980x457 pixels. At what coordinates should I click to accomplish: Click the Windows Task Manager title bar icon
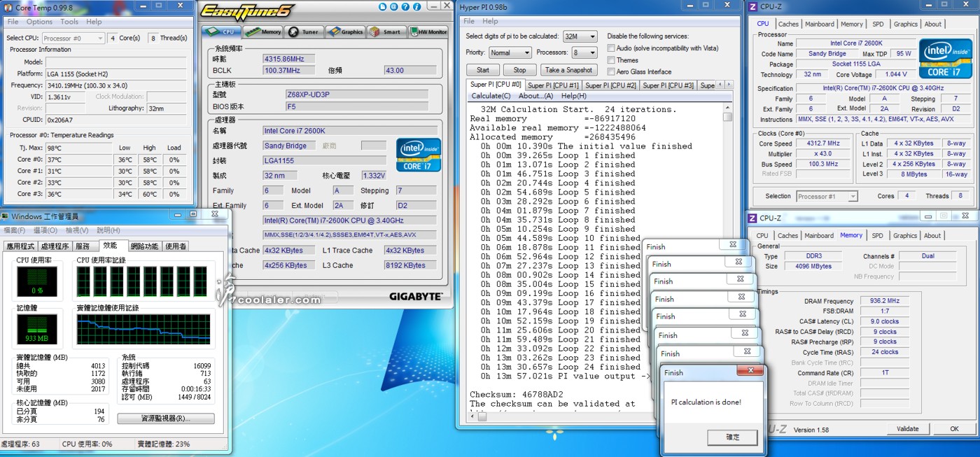[6, 216]
